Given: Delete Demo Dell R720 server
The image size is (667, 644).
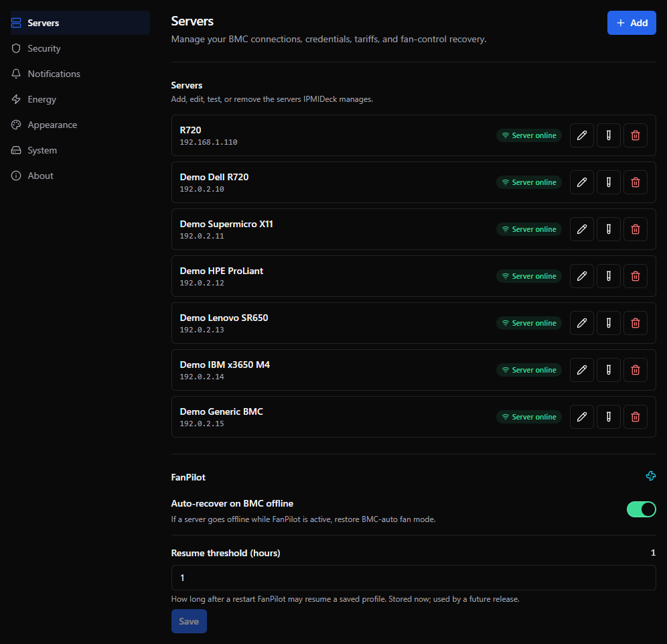Looking at the screenshot, I should click(x=635, y=182).
